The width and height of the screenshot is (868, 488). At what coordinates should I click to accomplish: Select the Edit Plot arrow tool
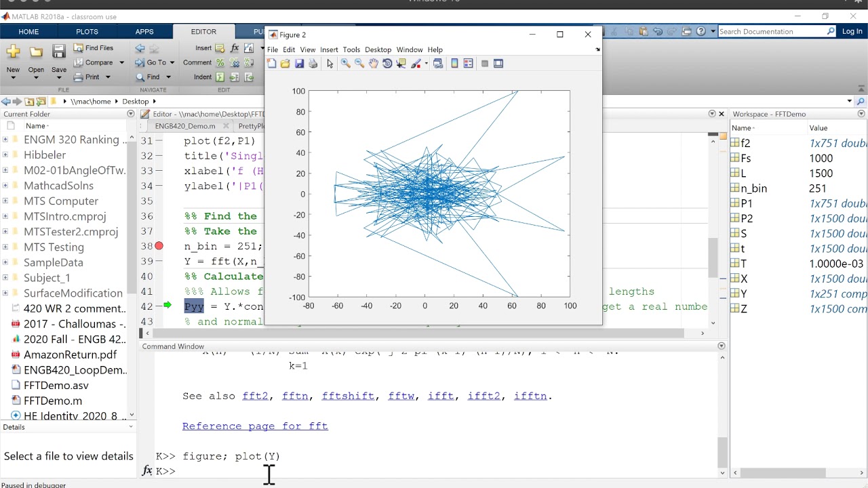tap(330, 64)
